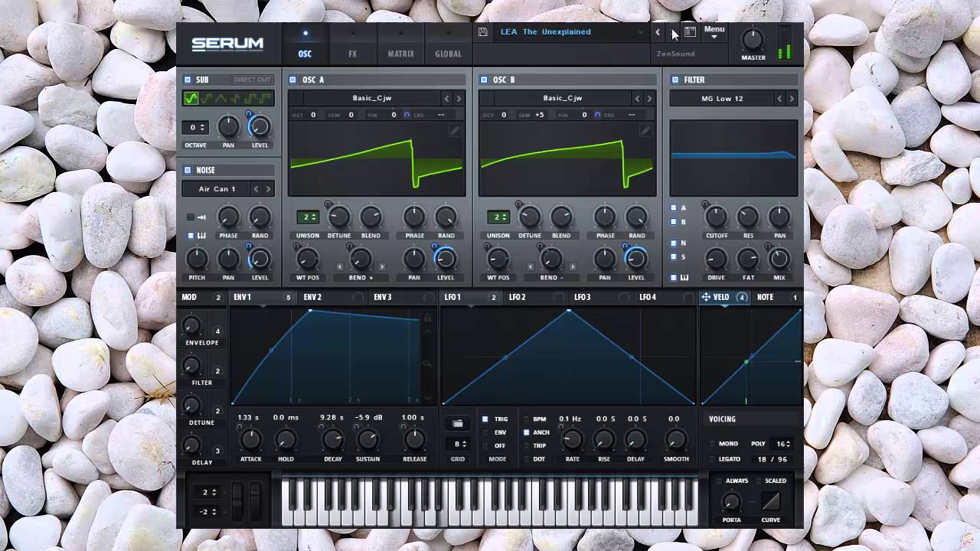This screenshot has width=980, height=551.
Task: Toggle noise one-shot mode checkbox
Action: (191, 217)
